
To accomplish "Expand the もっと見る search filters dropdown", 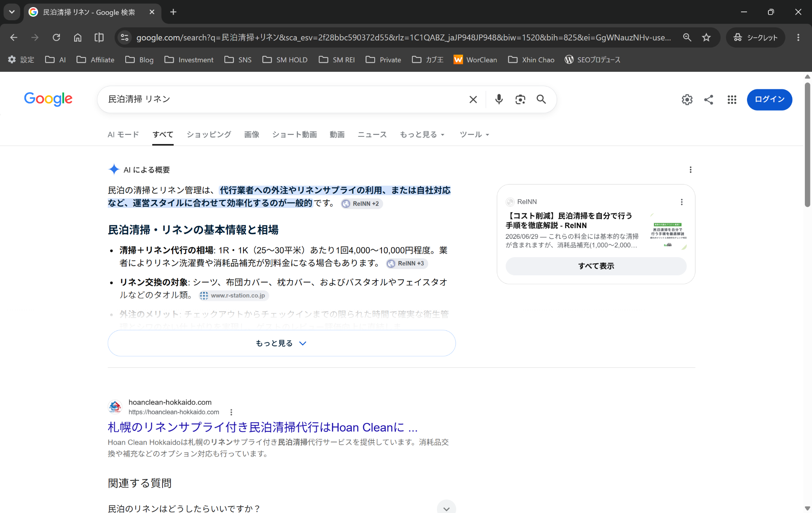I will 422,134.
